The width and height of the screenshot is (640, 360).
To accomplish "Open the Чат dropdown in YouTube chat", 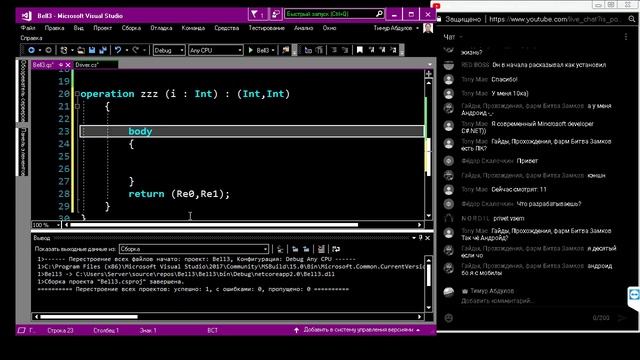I will click(x=453, y=37).
